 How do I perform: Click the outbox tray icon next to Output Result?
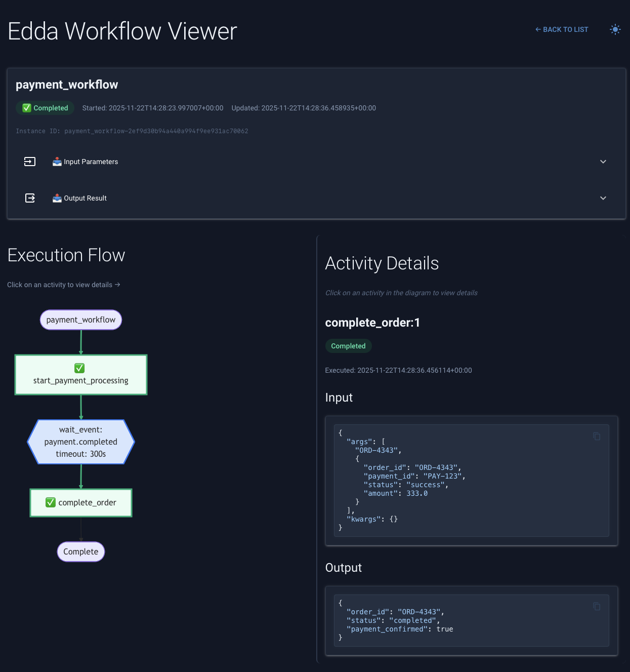57,198
